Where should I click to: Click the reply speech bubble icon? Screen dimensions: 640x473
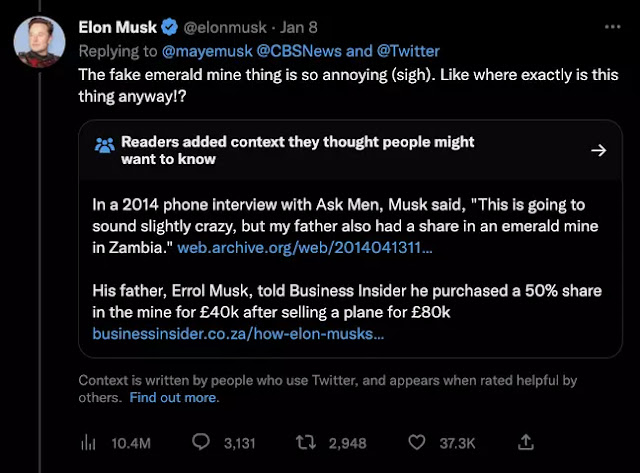pyautogui.click(x=201, y=442)
